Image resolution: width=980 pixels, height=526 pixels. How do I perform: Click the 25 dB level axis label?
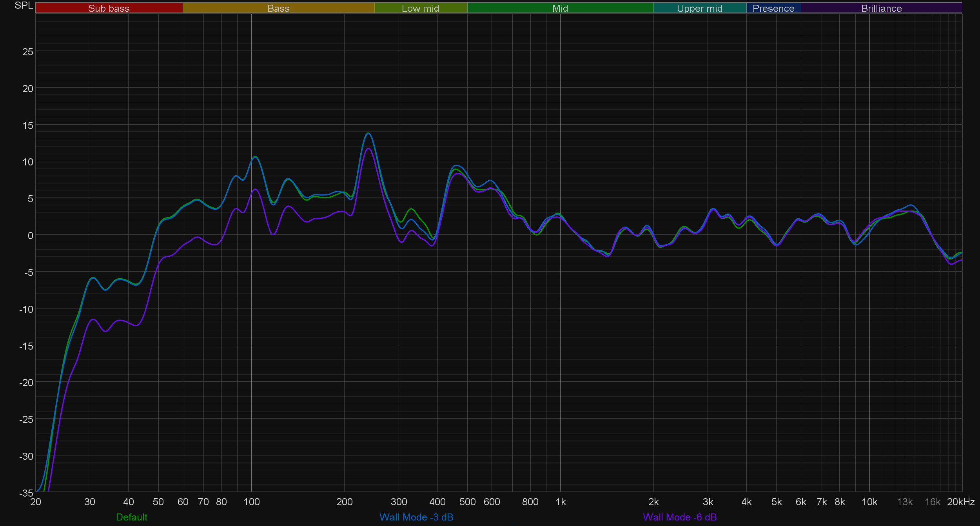click(27, 52)
